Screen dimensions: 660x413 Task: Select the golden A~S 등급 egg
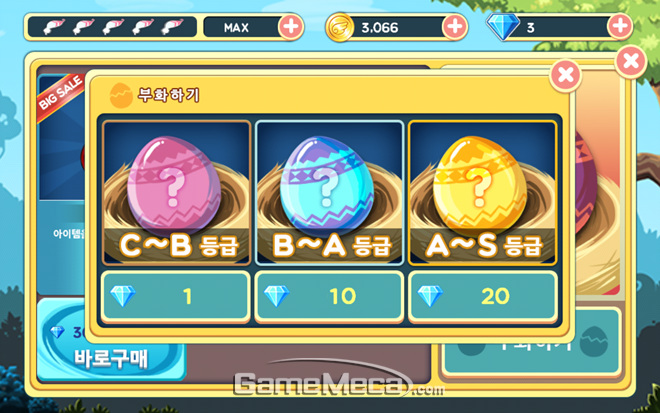pyautogui.click(x=483, y=193)
